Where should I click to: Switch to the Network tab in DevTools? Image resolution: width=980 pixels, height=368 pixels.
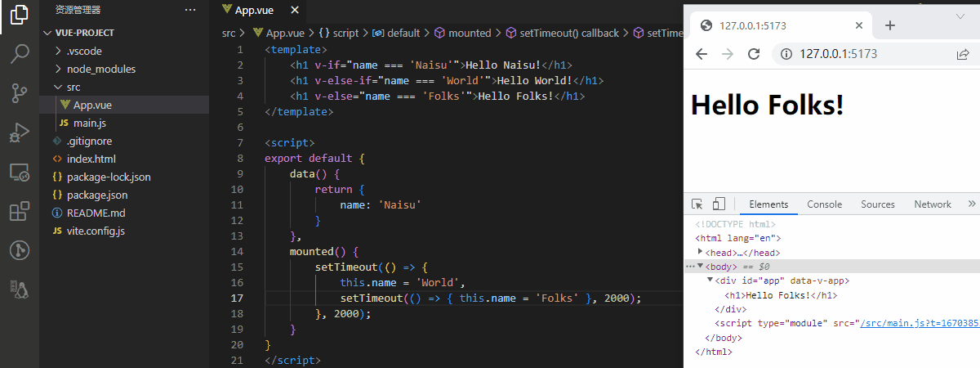932,204
